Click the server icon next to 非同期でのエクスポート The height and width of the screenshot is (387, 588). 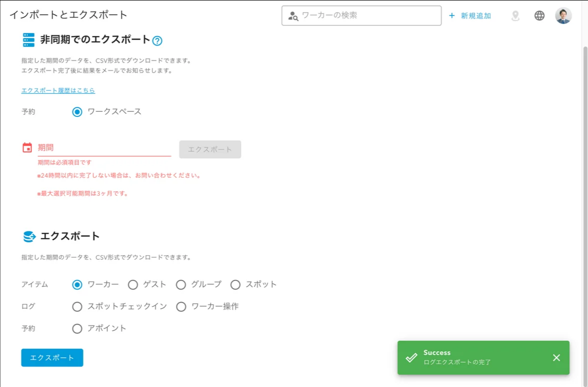click(28, 40)
